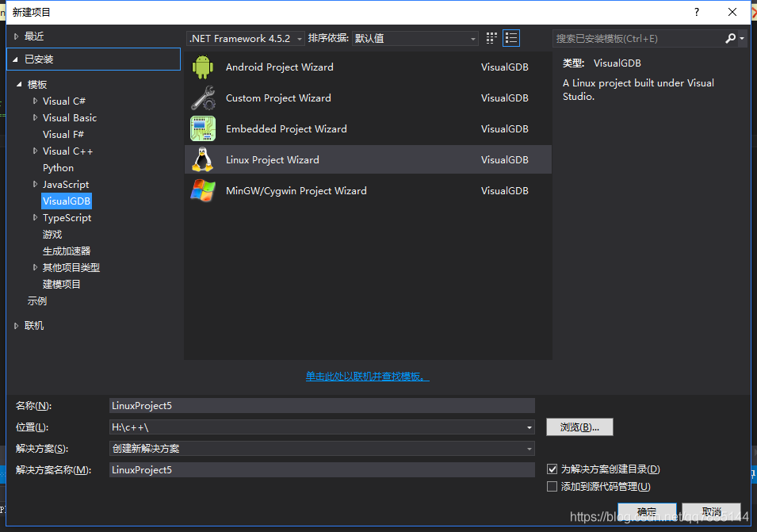
Task: Close the 新建项目 dialog
Action: 732,12
